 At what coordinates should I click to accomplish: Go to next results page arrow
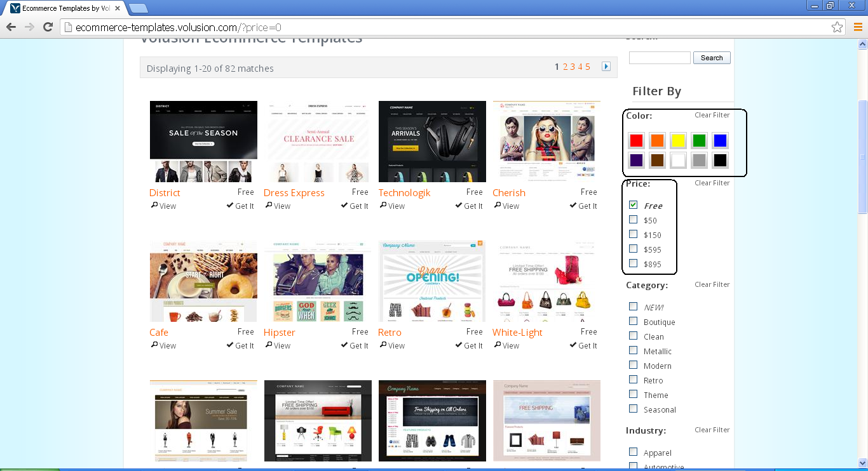606,67
